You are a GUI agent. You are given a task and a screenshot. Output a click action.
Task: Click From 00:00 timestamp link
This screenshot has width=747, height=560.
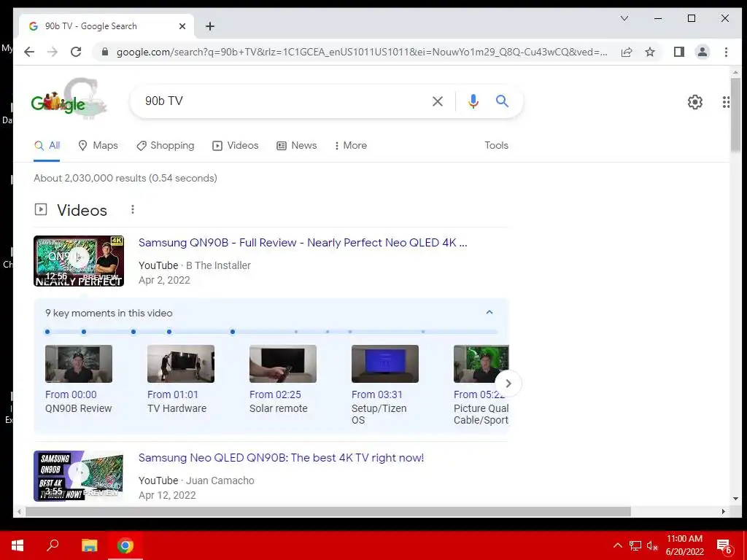tap(71, 394)
